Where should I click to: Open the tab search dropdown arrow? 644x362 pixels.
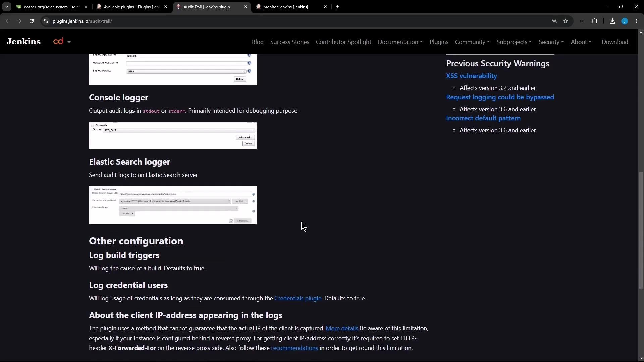tap(6, 7)
